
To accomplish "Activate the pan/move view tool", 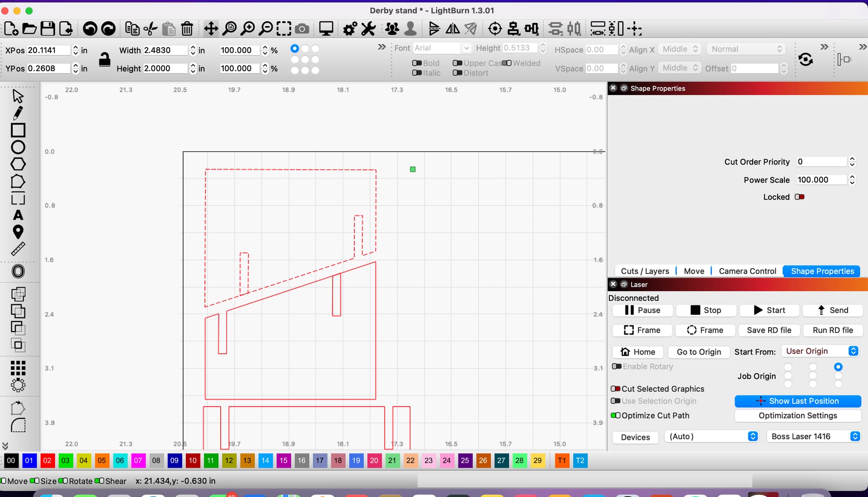I will point(211,29).
